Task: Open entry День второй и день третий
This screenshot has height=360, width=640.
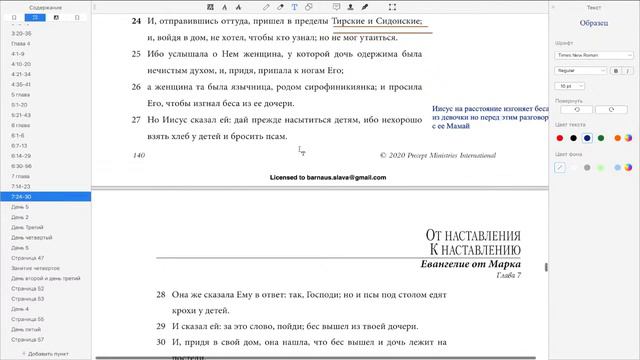Action: [x=46, y=278]
